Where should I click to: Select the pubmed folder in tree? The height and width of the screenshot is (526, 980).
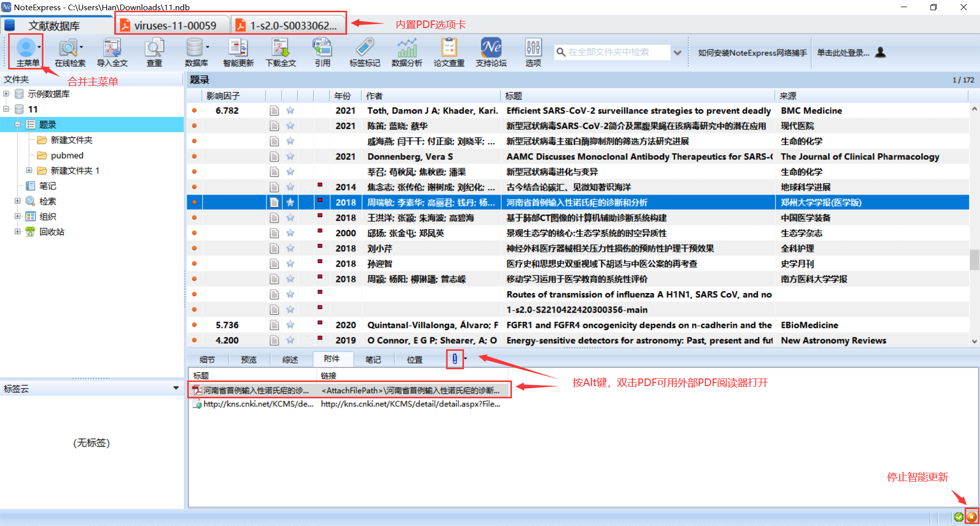[67, 155]
